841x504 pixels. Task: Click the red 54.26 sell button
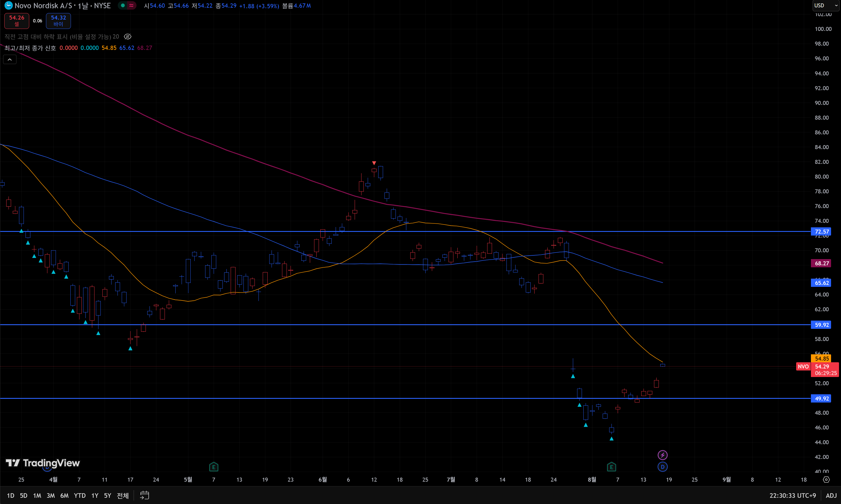coord(16,21)
